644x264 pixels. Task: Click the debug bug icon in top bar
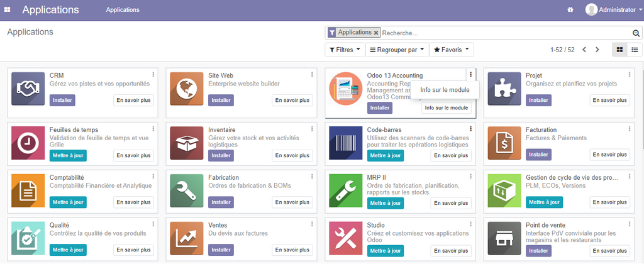[570, 10]
